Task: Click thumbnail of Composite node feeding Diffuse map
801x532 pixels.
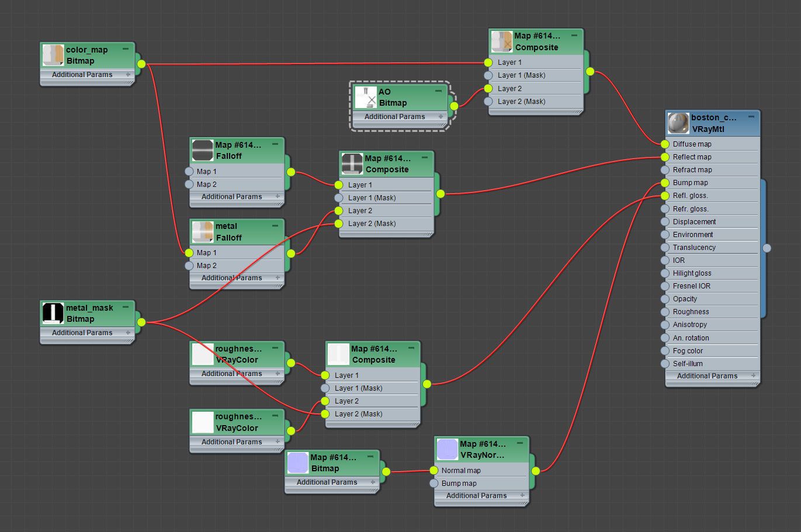Action: pyautogui.click(x=502, y=41)
